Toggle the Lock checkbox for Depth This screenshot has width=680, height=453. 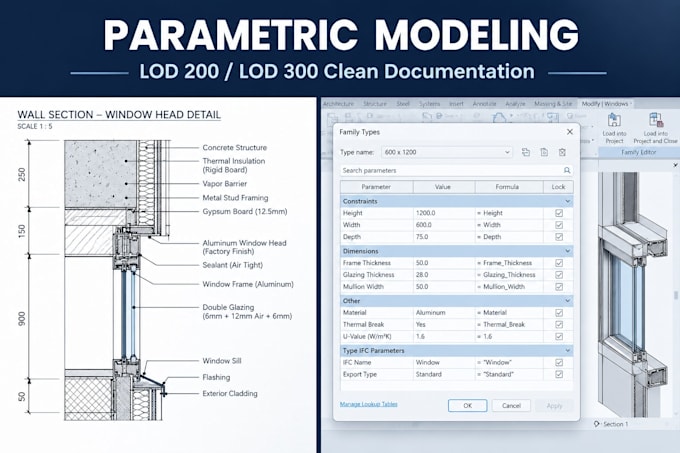coord(559,237)
